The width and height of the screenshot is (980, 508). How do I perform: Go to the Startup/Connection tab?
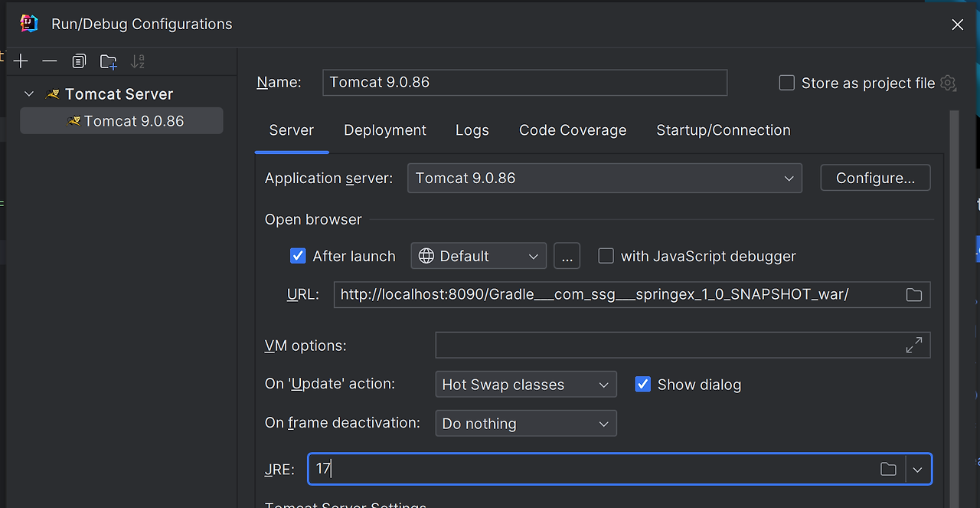pos(724,130)
